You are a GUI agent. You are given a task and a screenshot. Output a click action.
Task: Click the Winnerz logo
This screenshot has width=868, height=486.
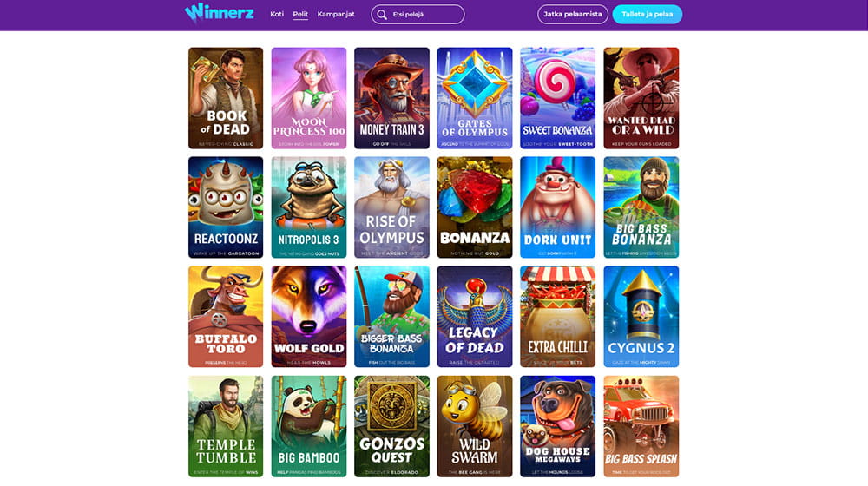pyautogui.click(x=220, y=13)
